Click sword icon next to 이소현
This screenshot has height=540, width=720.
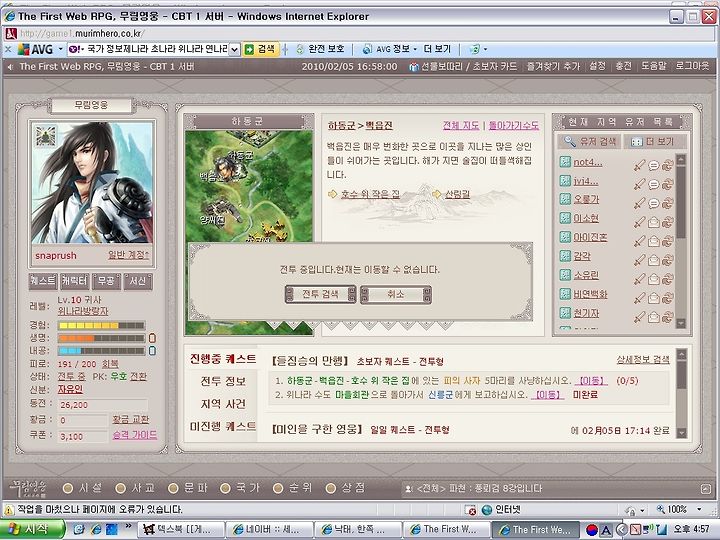[x=639, y=222]
